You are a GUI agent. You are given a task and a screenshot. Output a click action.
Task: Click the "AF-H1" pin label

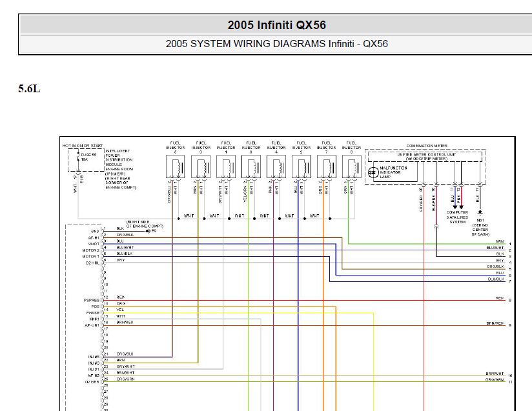94,237
